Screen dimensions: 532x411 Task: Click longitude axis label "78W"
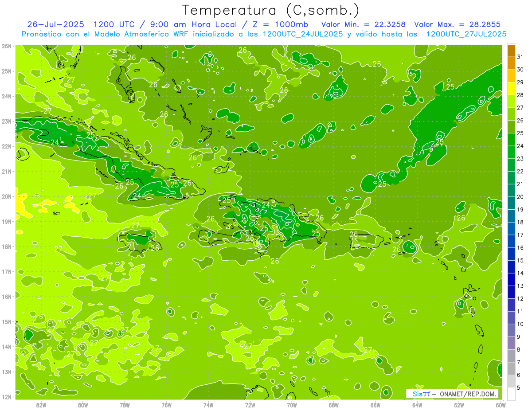[x=125, y=405]
